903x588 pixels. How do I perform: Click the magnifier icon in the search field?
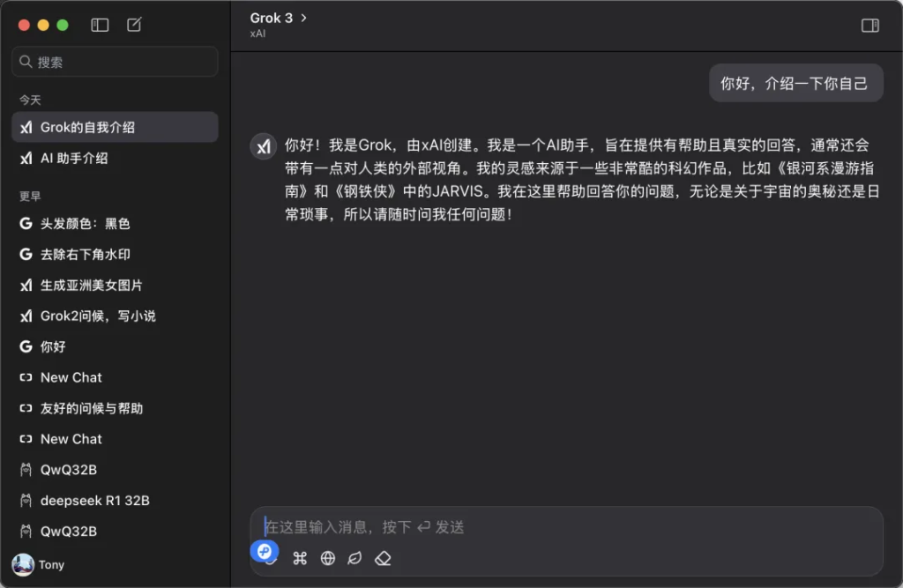(26, 62)
